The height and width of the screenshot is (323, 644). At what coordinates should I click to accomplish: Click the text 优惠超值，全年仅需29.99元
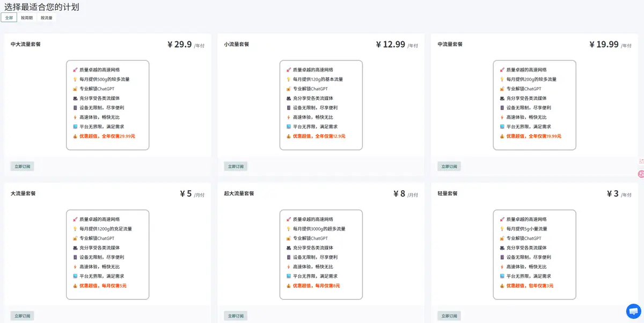pyautogui.click(x=107, y=137)
